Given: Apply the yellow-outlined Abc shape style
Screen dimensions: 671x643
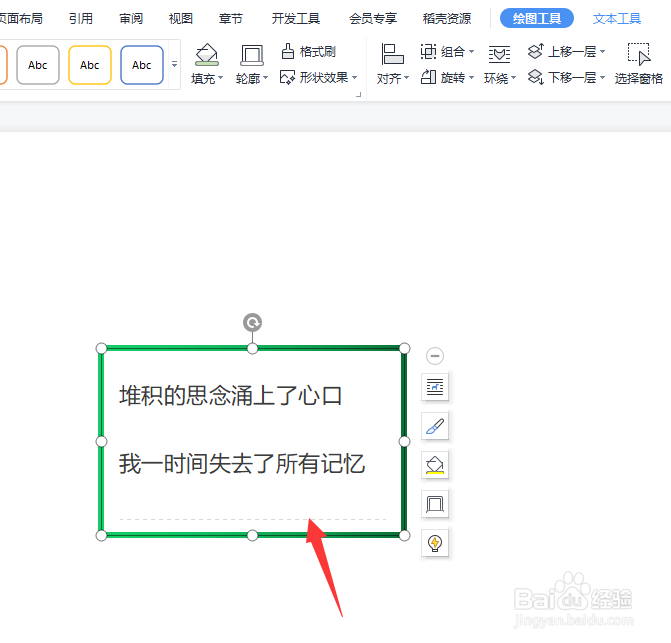Looking at the screenshot, I should (90, 65).
